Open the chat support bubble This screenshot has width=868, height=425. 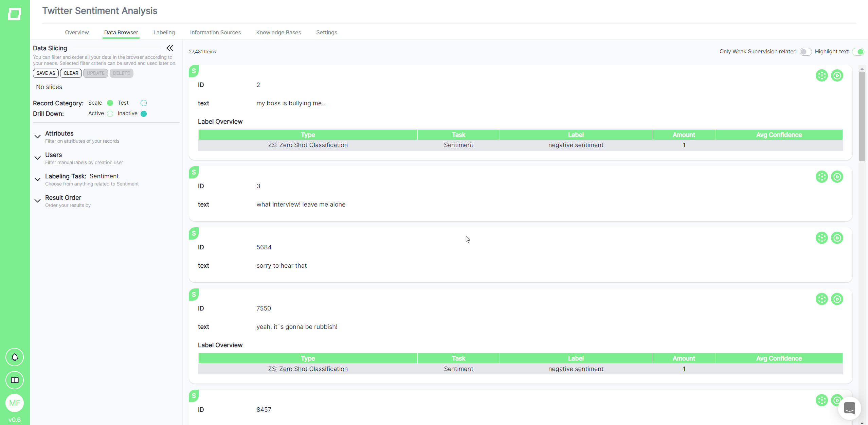pyautogui.click(x=849, y=408)
